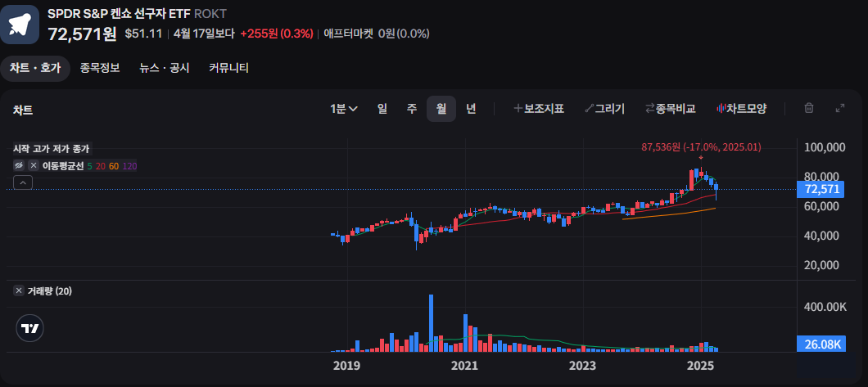The height and width of the screenshot is (387, 868).
Task: Click the $51.11 dollar price
Action: click(143, 34)
